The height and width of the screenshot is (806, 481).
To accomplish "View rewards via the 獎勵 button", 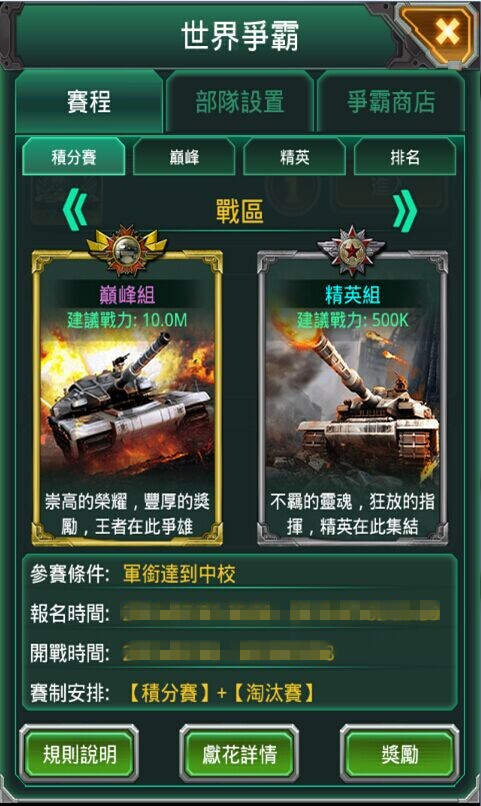I will pos(399,754).
